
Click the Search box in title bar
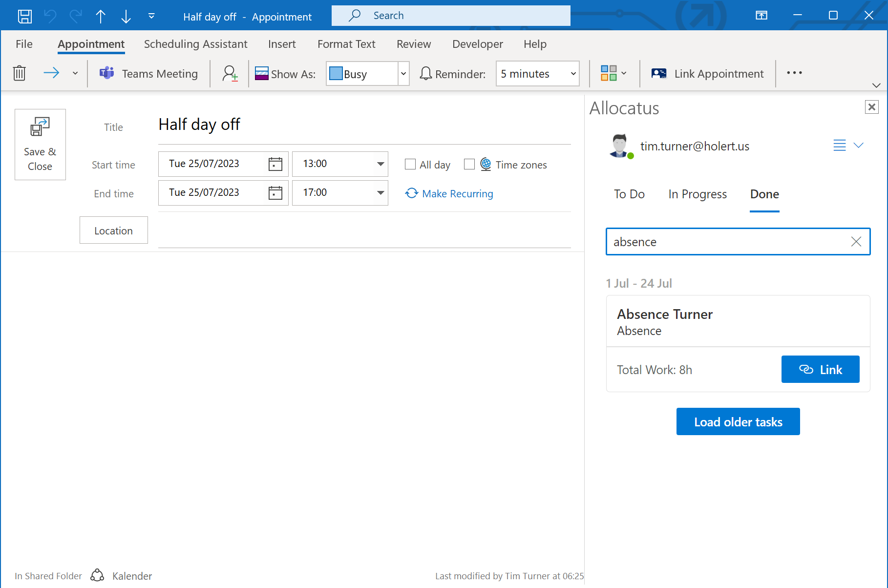(451, 16)
